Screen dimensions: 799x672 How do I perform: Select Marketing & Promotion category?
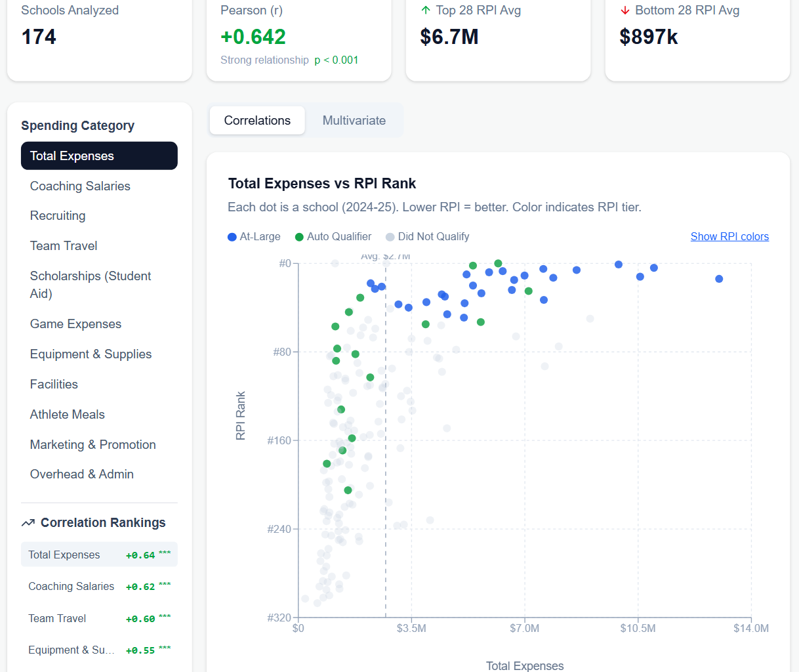[92, 445]
